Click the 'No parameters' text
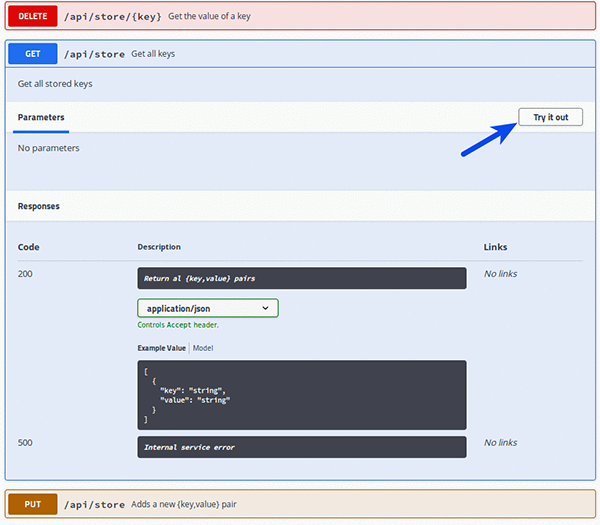The height and width of the screenshot is (525, 600). coord(49,148)
